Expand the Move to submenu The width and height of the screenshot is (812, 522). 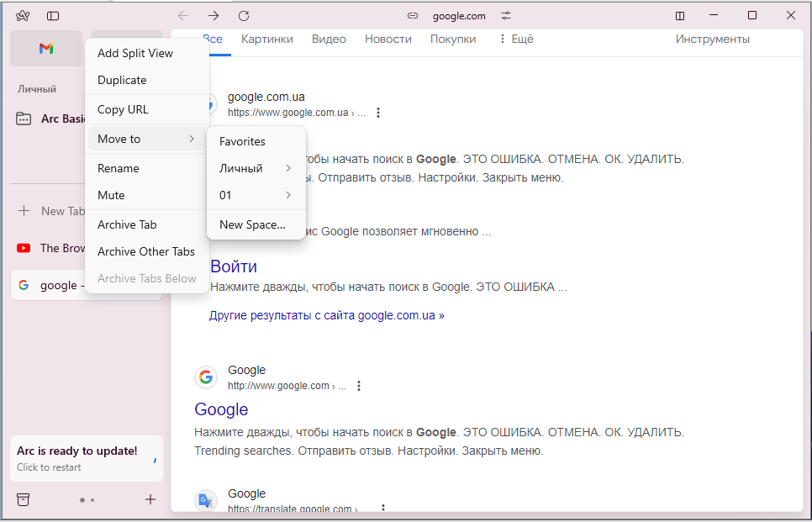[x=147, y=139]
